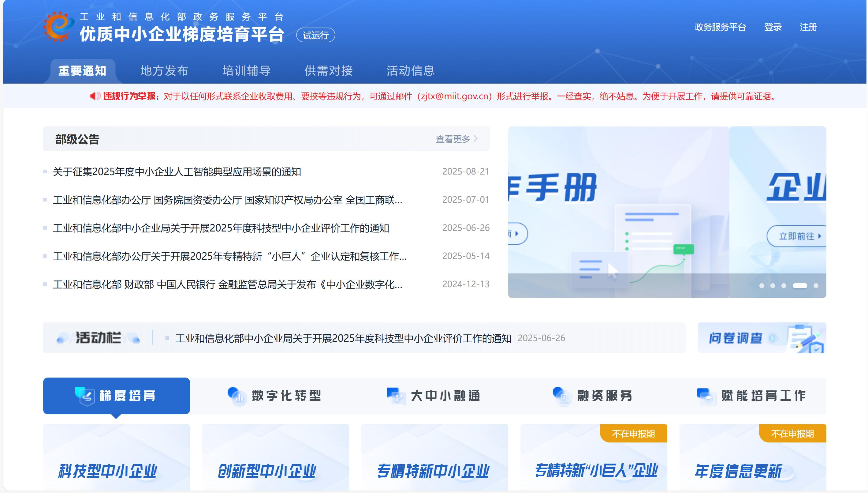Expand 查看更多 in 部级公告
Screen dimensions: 868x493
tap(456, 139)
